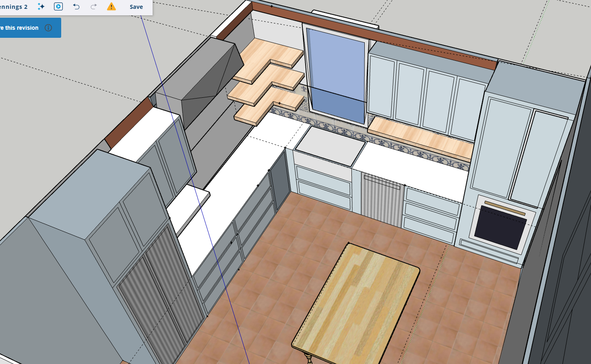
Task: Click the AI sparkle icon in toolbar
Action: tap(41, 7)
